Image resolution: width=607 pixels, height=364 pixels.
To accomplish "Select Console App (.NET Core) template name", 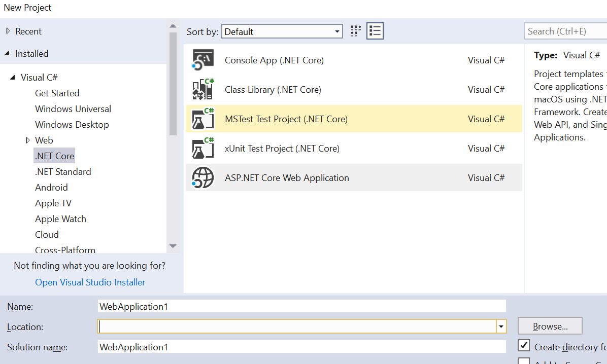I will [274, 60].
